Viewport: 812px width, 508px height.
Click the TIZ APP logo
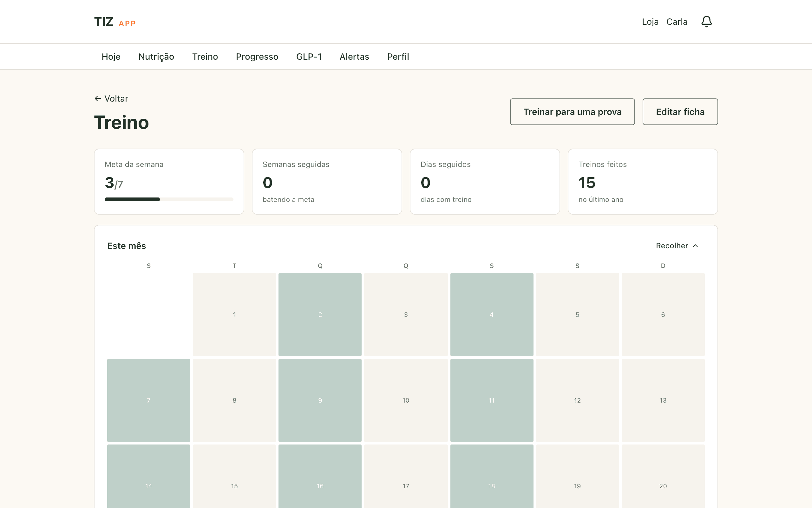tap(115, 22)
